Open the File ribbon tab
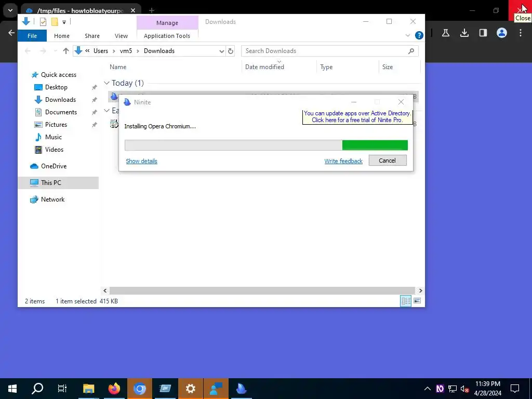Image resolution: width=532 pixels, height=399 pixels. tap(32, 36)
